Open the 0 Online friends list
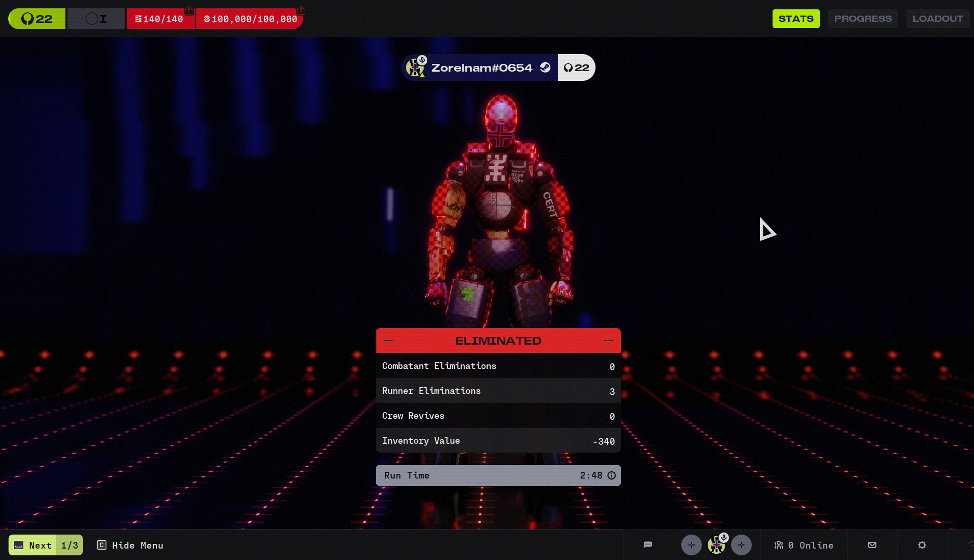Viewport: 974px width, 560px height. coord(804,545)
